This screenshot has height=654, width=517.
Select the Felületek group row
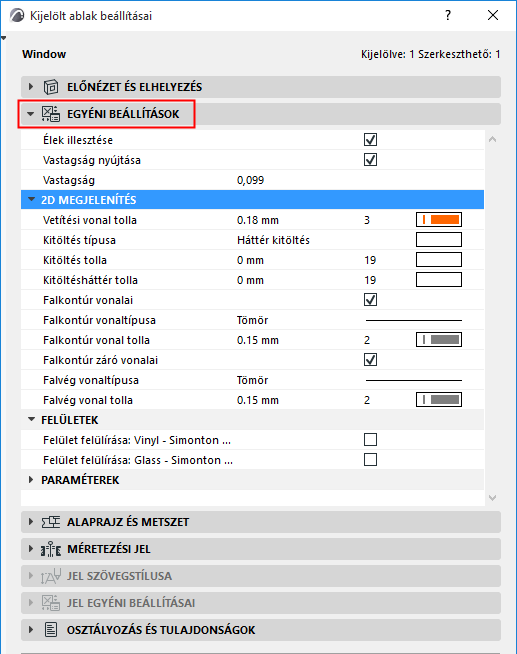coord(253,420)
